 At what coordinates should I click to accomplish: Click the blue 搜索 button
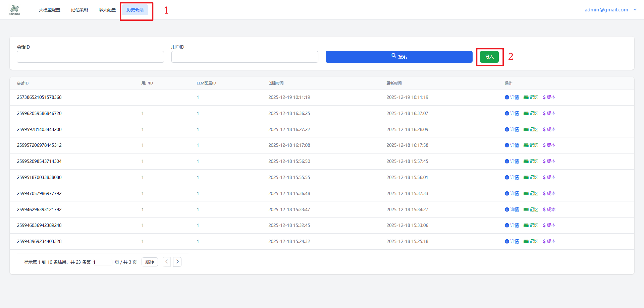coord(399,57)
